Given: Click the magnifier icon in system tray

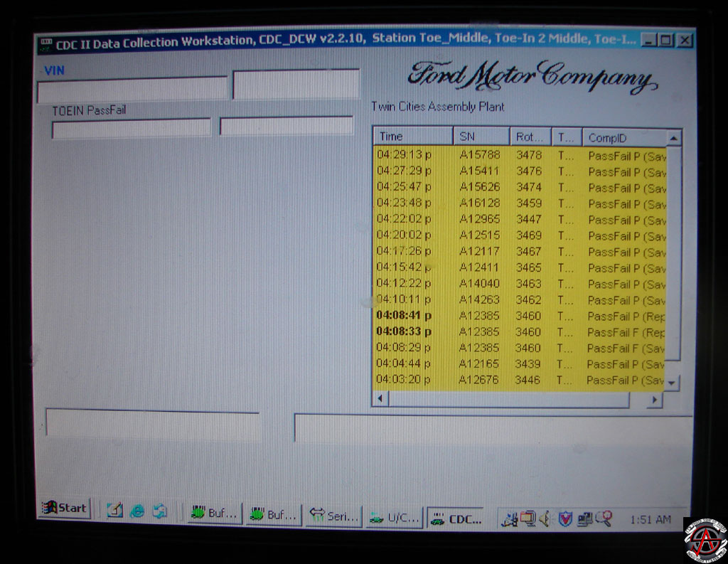Looking at the screenshot, I should (604, 519).
